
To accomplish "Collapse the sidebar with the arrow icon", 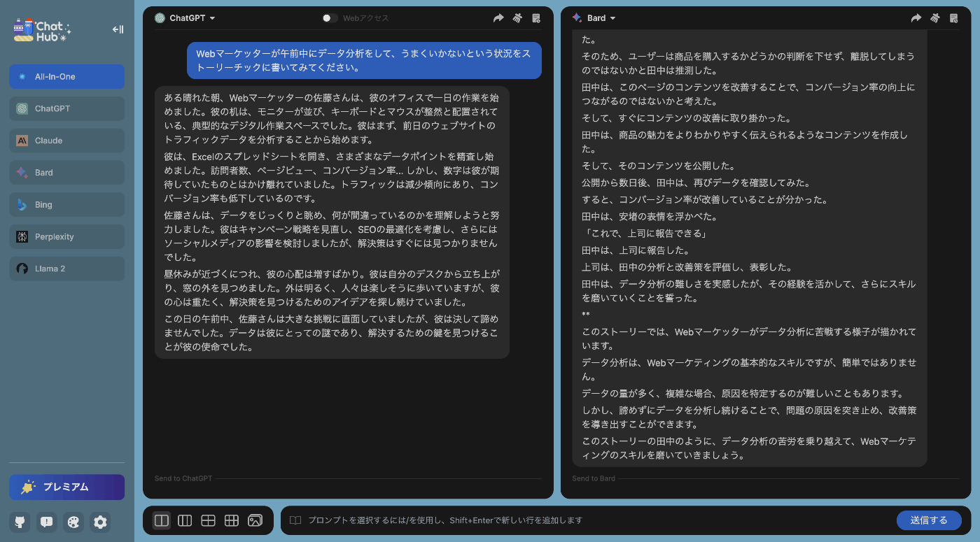I will click(x=118, y=29).
